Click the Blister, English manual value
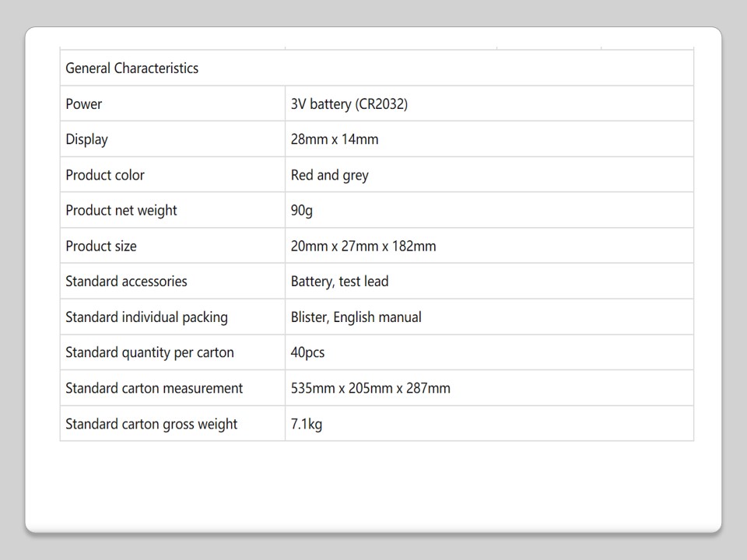 [x=356, y=317]
